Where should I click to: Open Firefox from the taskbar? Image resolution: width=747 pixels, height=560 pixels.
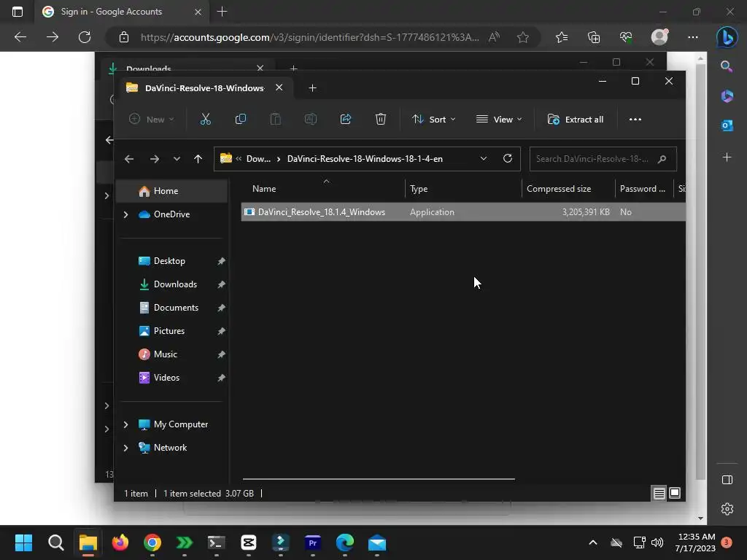click(120, 542)
